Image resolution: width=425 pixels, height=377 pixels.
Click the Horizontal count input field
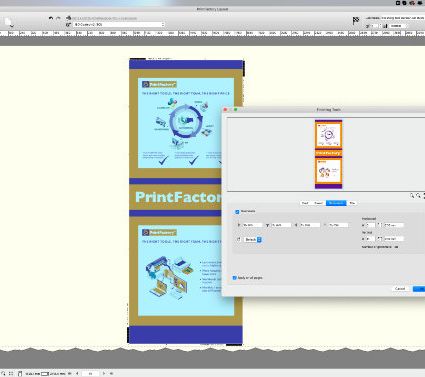(370, 225)
